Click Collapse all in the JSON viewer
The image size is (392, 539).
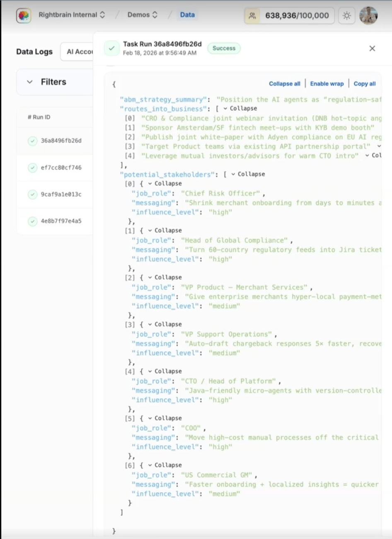[284, 84]
